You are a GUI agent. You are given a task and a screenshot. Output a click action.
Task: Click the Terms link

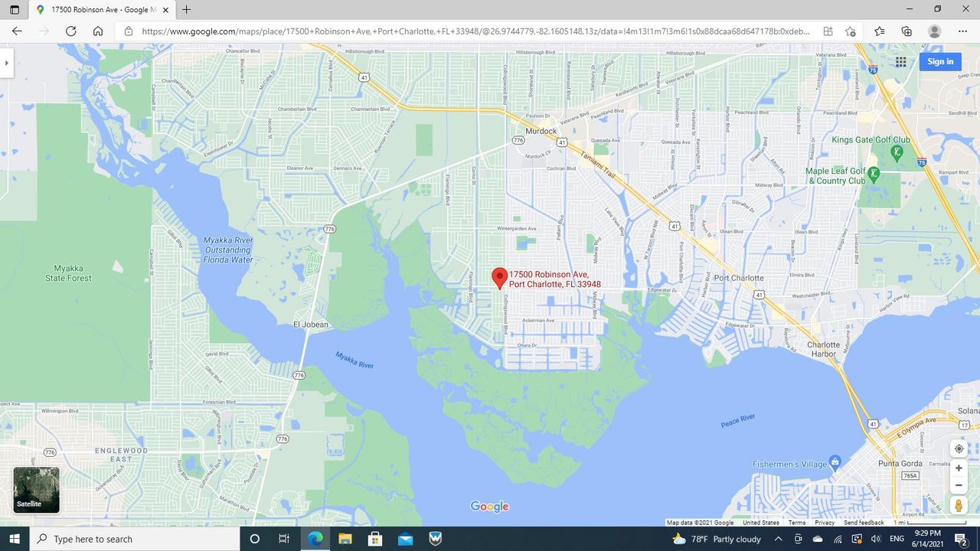coord(797,523)
